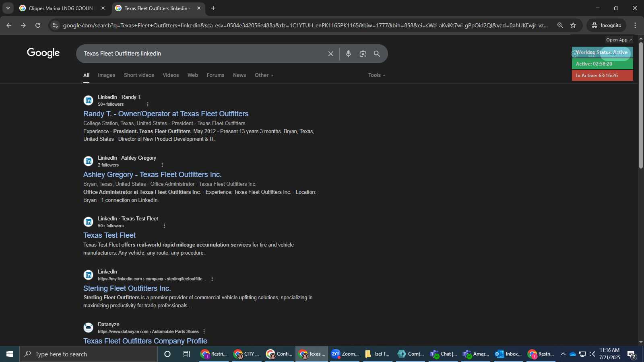Open site information icon in address bar
Screen dimensions: 644x362
55,25
